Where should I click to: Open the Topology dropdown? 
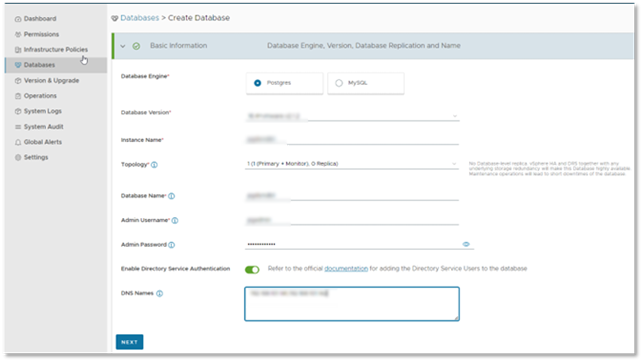pyautogui.click(x=352, y=164)
